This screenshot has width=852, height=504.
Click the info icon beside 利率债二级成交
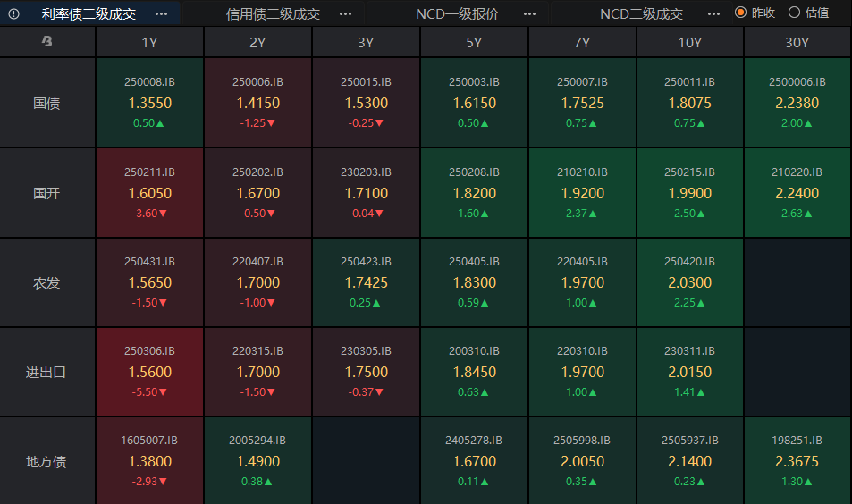(13, 13)
